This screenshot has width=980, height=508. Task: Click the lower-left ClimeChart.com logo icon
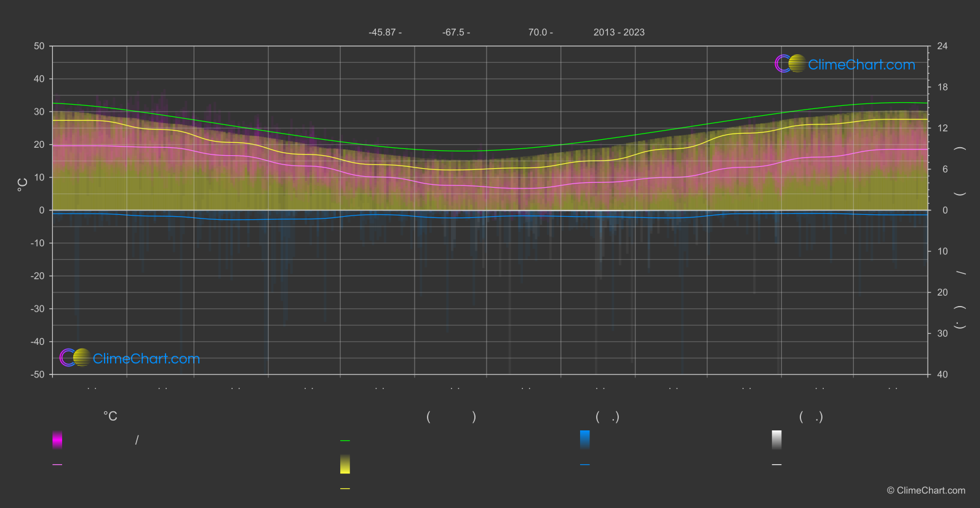(x=75, y=357)
